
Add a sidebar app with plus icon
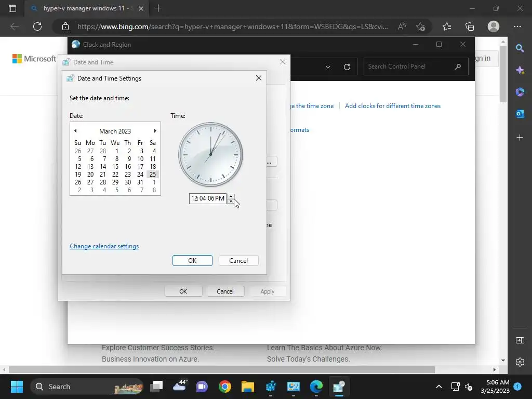point(520,137)
